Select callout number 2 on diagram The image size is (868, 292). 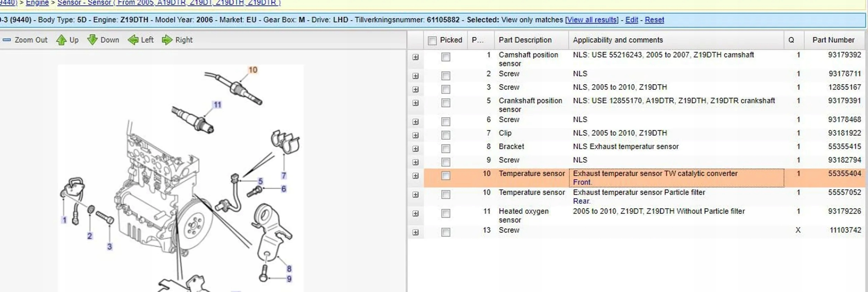[90, 236]
